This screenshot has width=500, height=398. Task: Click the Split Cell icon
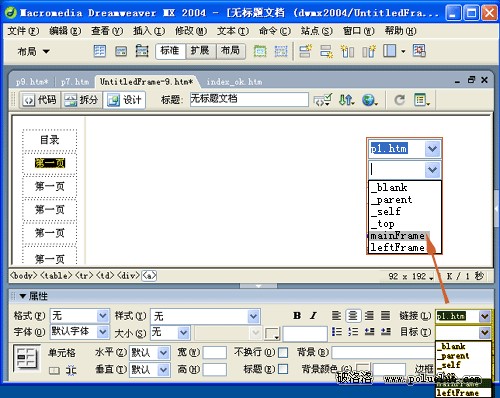(71, 370)
